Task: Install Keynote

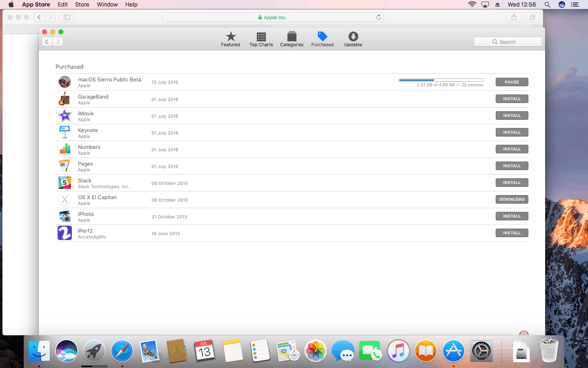Action: 512,132
